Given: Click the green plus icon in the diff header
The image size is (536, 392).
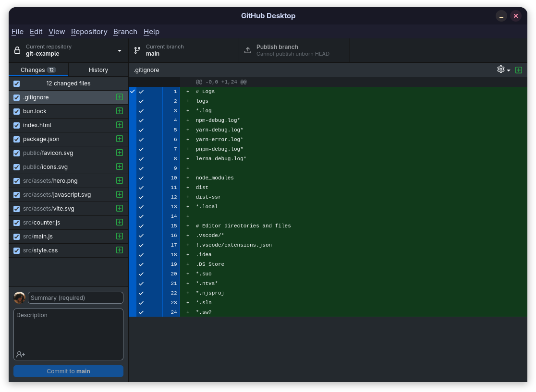Looking at the screenshot, I should click(x=519, y=70).
